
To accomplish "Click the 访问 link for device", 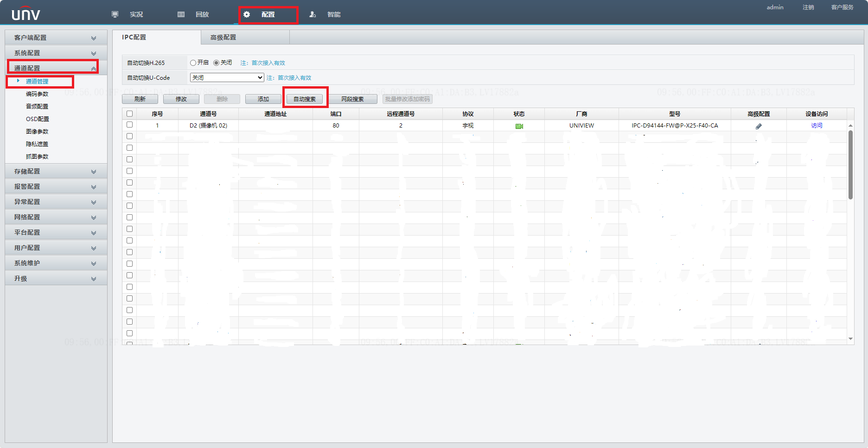I will [817, 126].
